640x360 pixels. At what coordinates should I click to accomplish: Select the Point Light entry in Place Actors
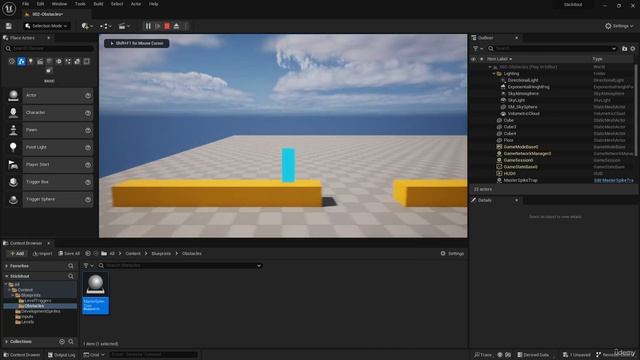pos(49,147)
